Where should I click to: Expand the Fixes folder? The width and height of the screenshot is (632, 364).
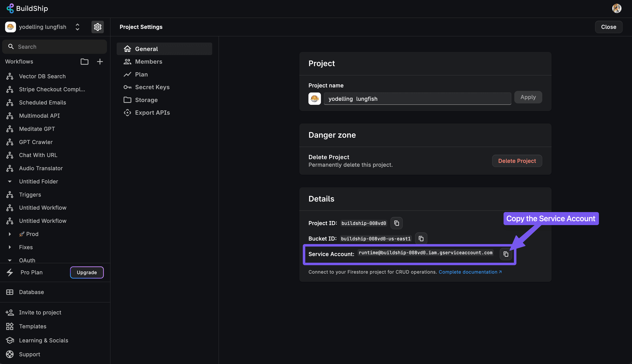[x=10, y=247]
